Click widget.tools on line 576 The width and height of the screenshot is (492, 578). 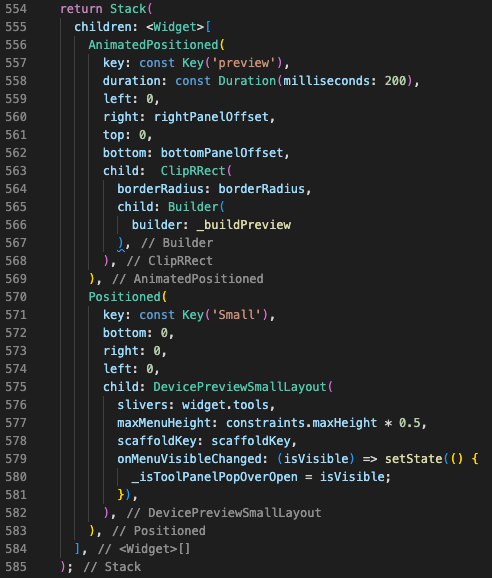pyautogui.click(x=225, y=405)
